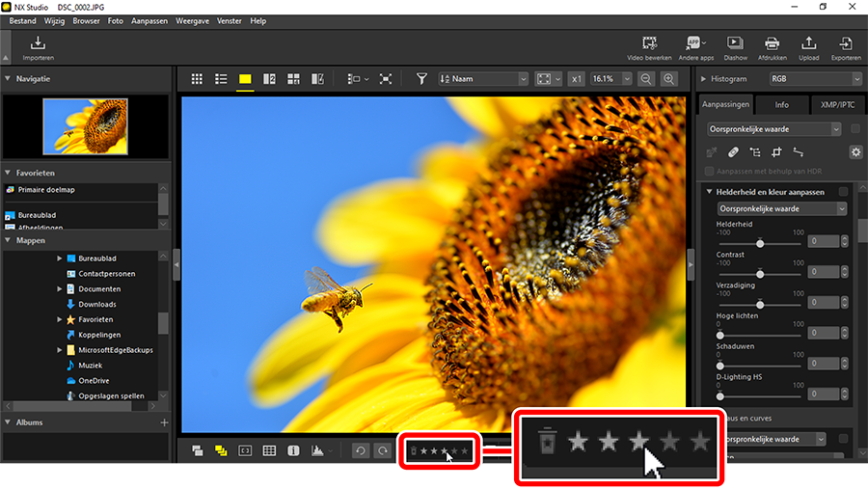
Task: Click the Contrast slider handle
Action: pyautogui.click(x=760, y=274)
